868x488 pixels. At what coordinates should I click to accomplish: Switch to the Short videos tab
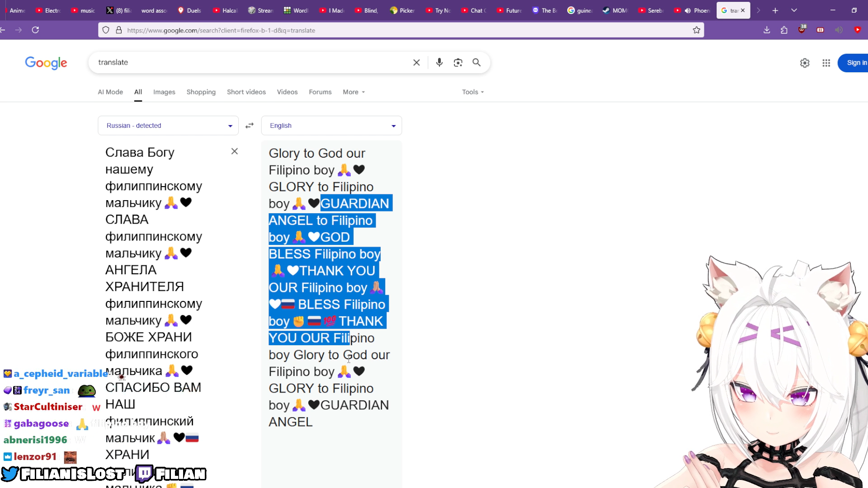(x=246, y=92)
